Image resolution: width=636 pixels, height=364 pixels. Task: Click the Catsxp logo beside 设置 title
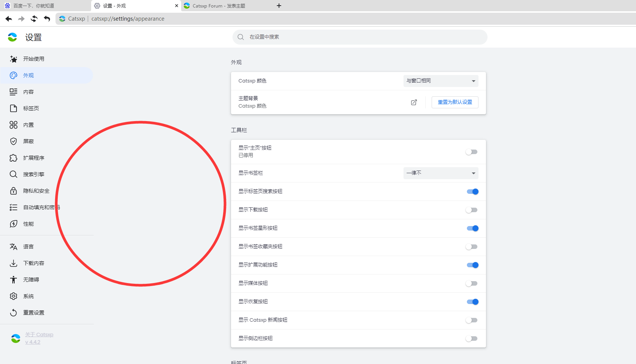(x=12, y=37)
